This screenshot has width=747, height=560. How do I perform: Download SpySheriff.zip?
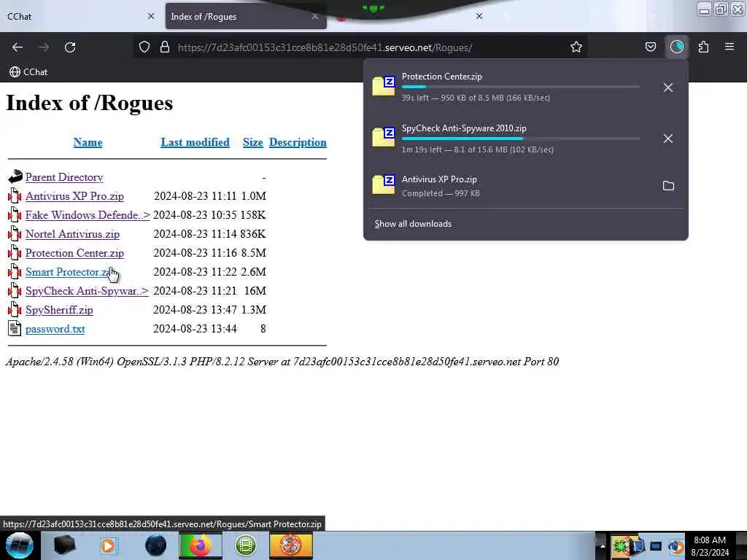click(59, 310)
